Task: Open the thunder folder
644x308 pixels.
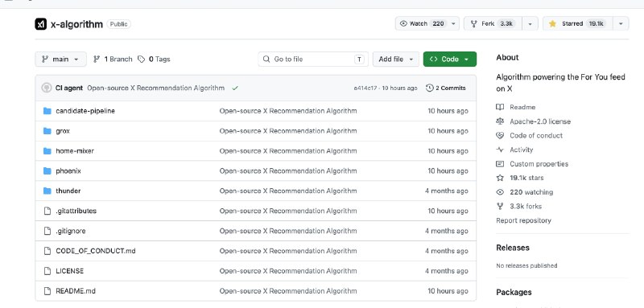Action: coord(68,191)
